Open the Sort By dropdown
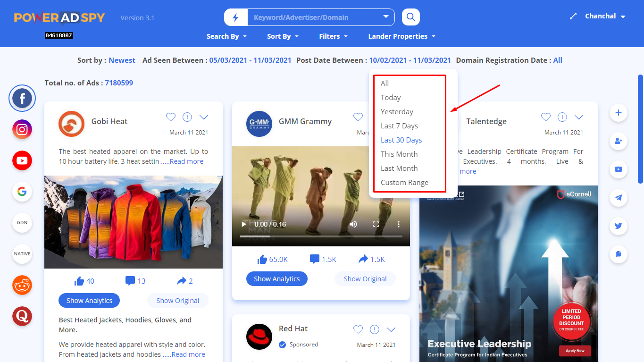The image size is (644, 362). [x=283, y=36]
